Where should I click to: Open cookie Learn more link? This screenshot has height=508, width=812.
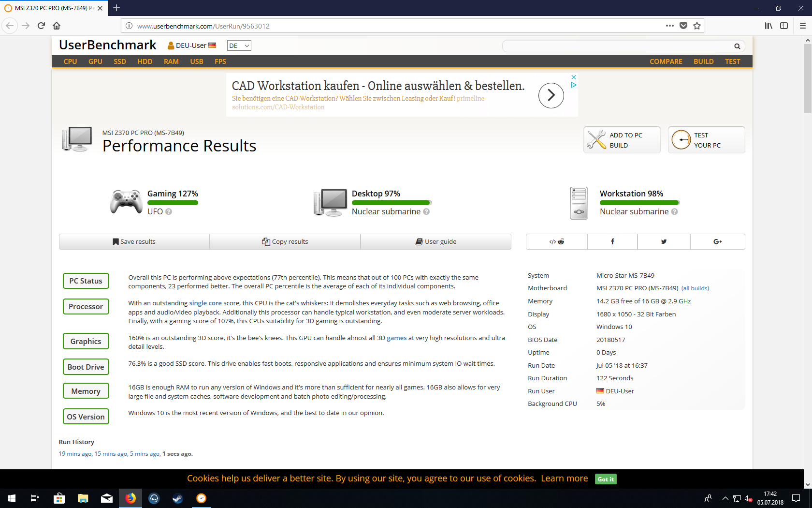point(565,478)
